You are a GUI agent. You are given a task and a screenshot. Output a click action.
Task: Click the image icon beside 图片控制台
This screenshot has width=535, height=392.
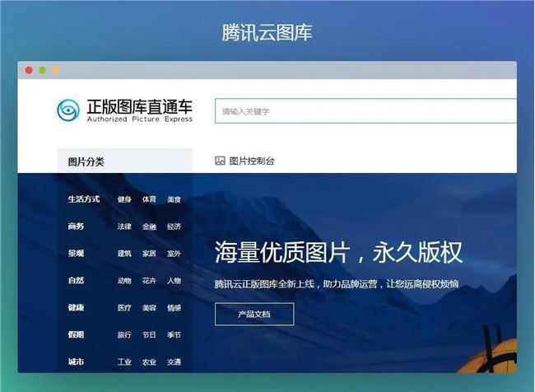coord(220,161)
